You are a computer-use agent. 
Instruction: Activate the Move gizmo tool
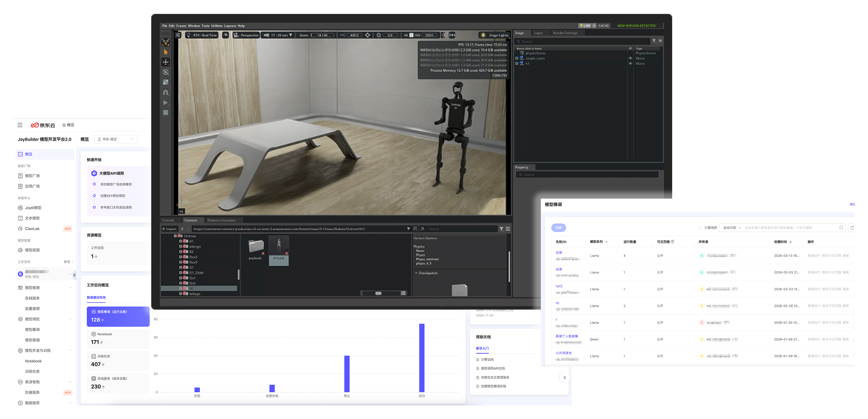pos(165,62)
